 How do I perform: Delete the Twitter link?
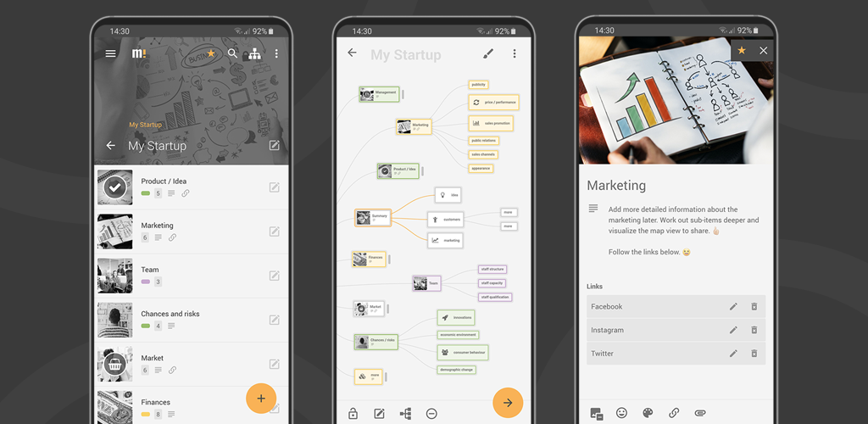pos(754,353)
